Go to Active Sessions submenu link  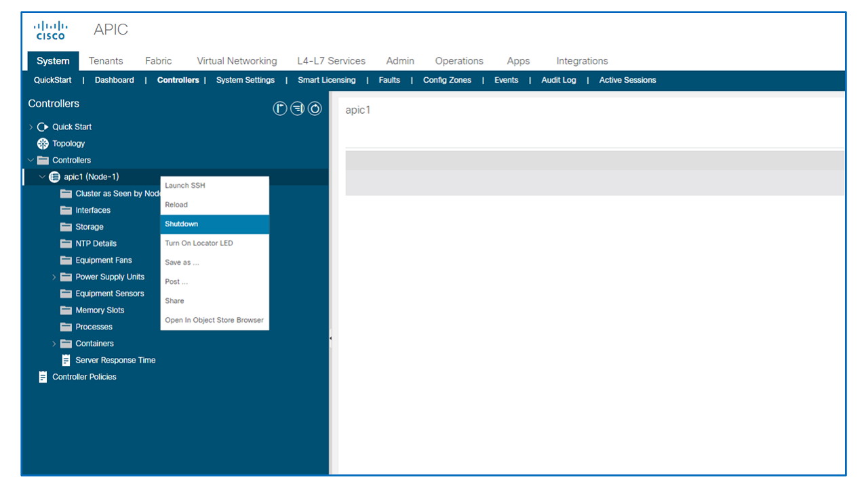(x=628, y=80)
